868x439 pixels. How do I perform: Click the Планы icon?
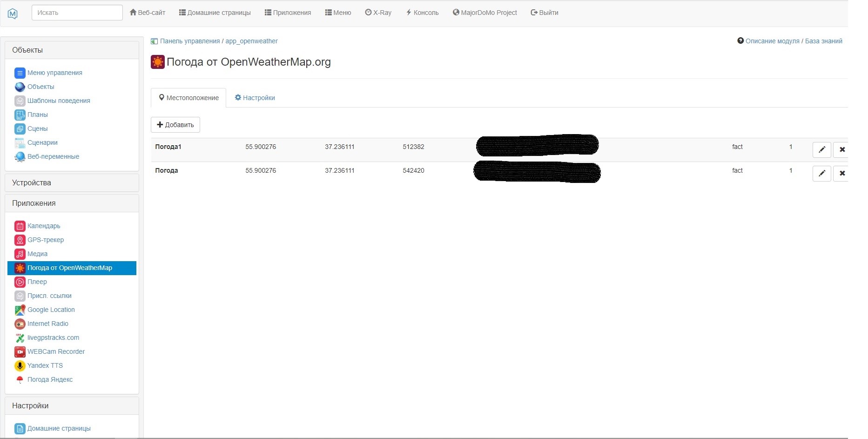(x=20, y=115)
